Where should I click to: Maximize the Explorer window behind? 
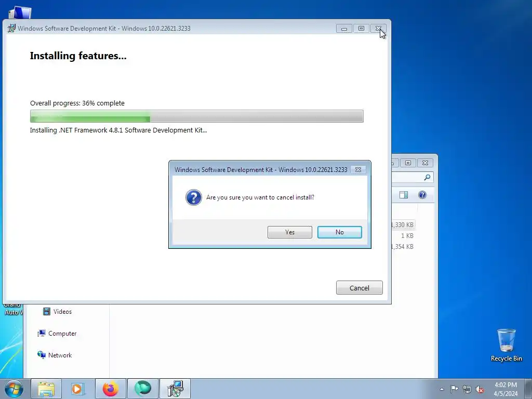[408, 163]
